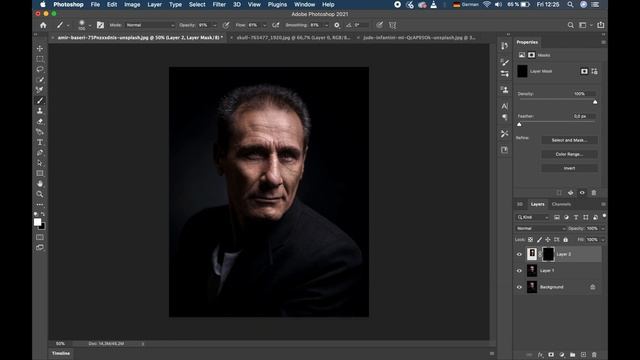Add a layer style with fx icon
This screenshot has width=640, height=360.
[540, 355]
